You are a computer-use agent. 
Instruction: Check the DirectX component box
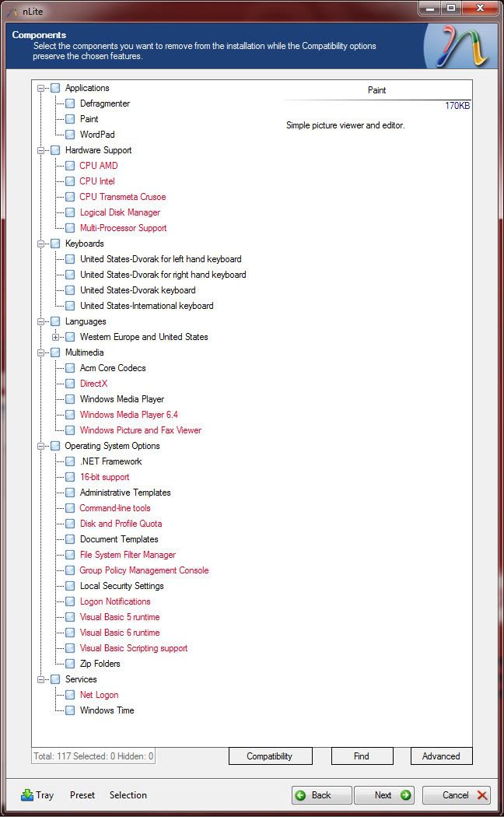click(x=70, y=384)
